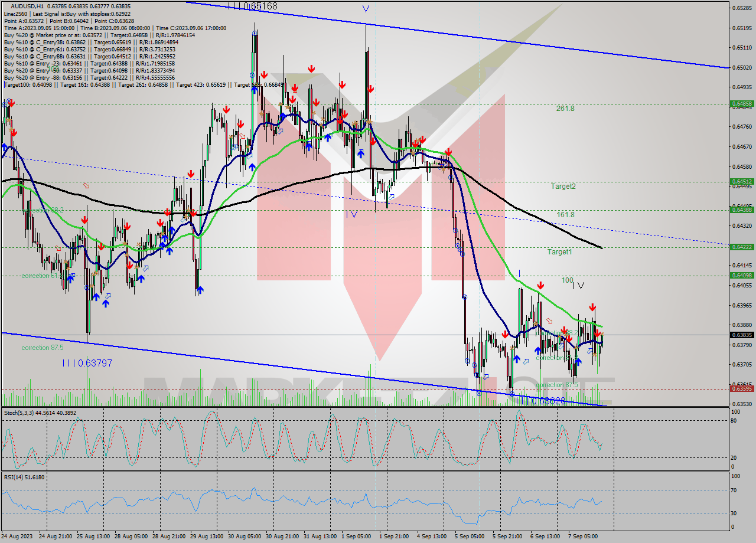Select the red sell arrow above the 30 Aug spike high
This screenshot has height=543, width=756.
[265, 76]
